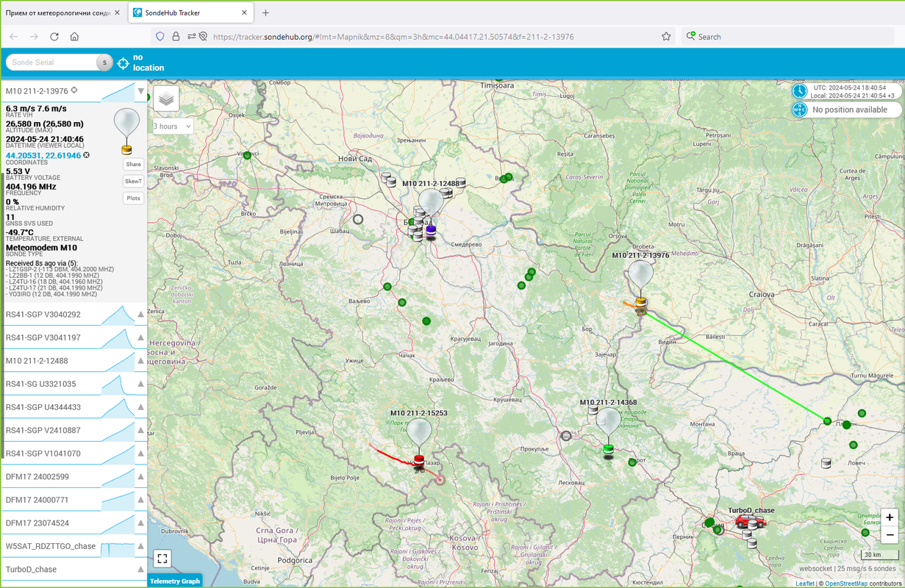The image size is (905, 588).
Task: Click the tracking protection shield icon
Action: point(160,36)
